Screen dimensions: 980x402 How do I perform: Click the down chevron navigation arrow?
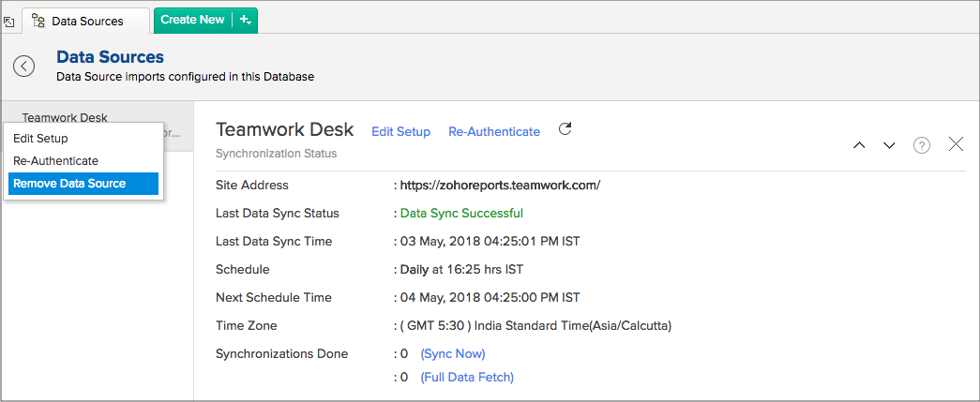click(x=889, y=145)
